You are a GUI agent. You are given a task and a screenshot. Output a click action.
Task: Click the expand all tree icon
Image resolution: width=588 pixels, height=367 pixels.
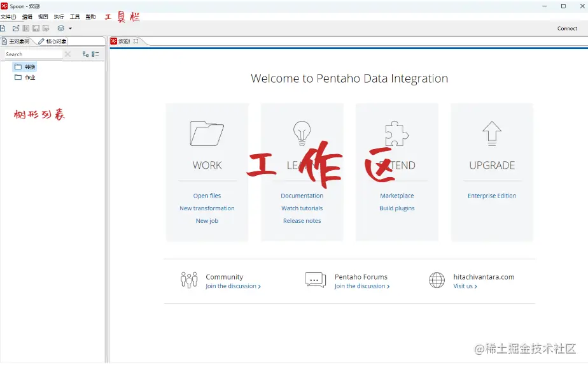pos(85,54)
